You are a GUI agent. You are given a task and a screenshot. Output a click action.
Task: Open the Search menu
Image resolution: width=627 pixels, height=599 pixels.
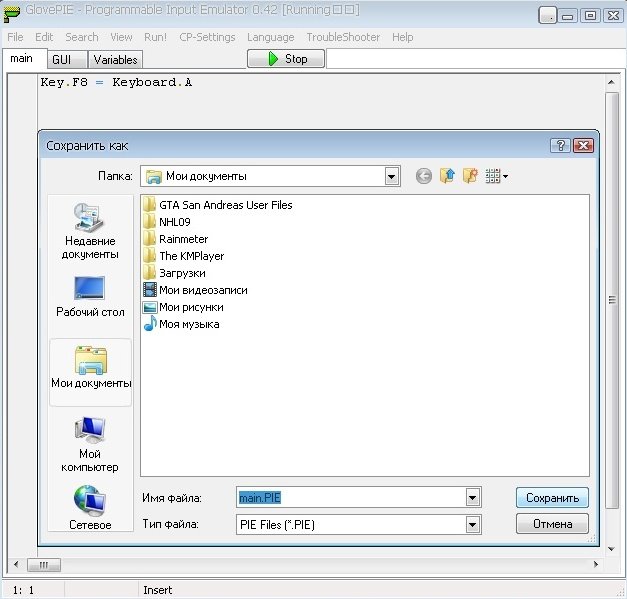[82, 37]
